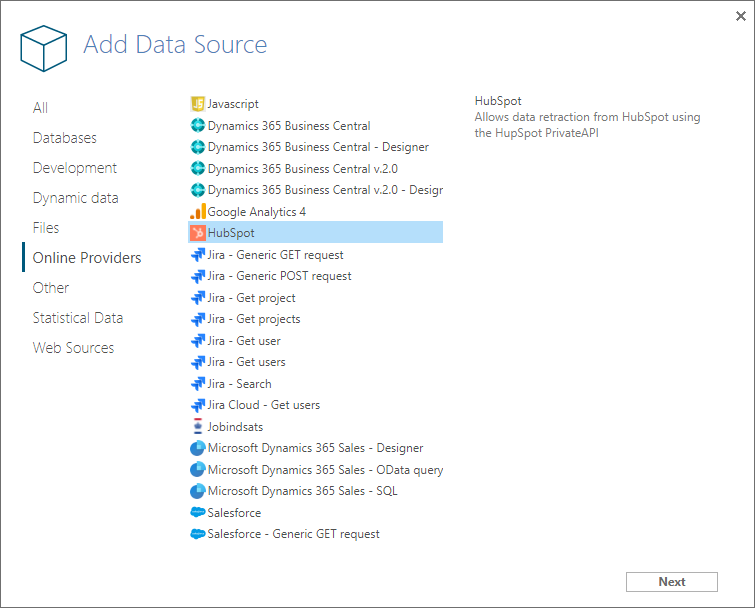The width and height of the screenshot is (755, 608).
Task: Choose the Google Analytics 4 entry
Action: [x=315, y=212]
